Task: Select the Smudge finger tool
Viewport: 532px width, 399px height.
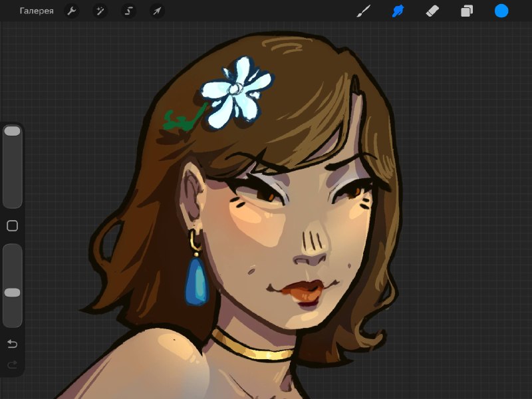Action: (398, 11)
